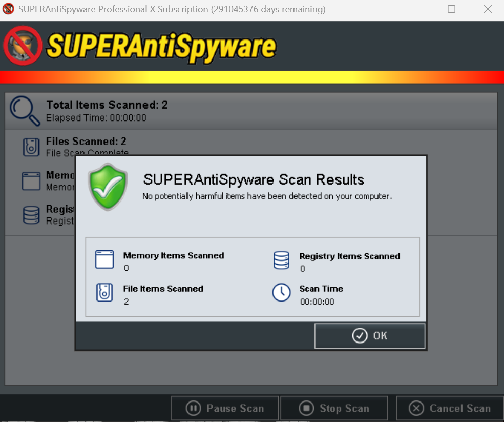The image size is (504, 422).
Task: Click the checkmark circle on the OK button
Action: pos(360,336)
